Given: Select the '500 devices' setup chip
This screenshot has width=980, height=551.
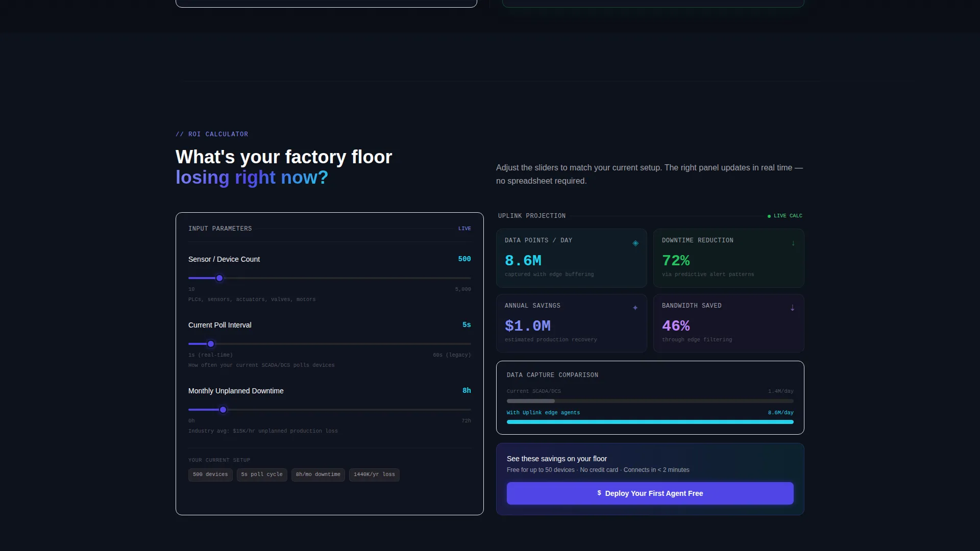Looking at the screenshot, I should 210,474.
